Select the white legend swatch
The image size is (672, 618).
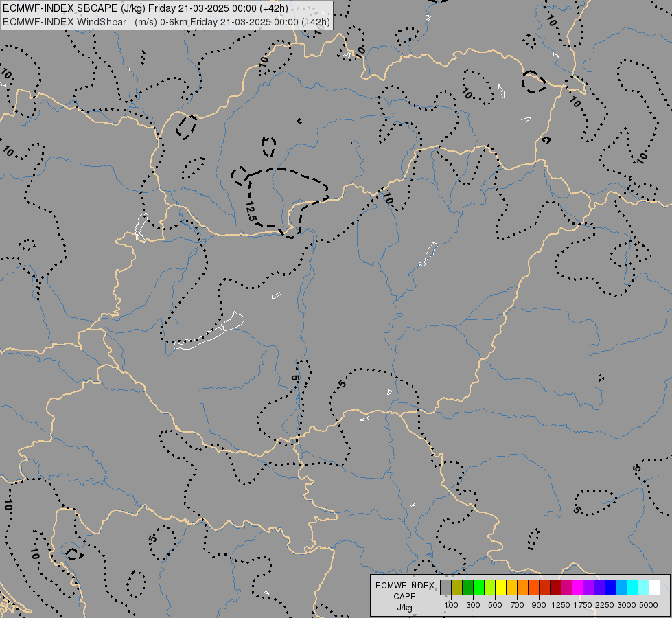pyautogui.click(x=654, y=588)
